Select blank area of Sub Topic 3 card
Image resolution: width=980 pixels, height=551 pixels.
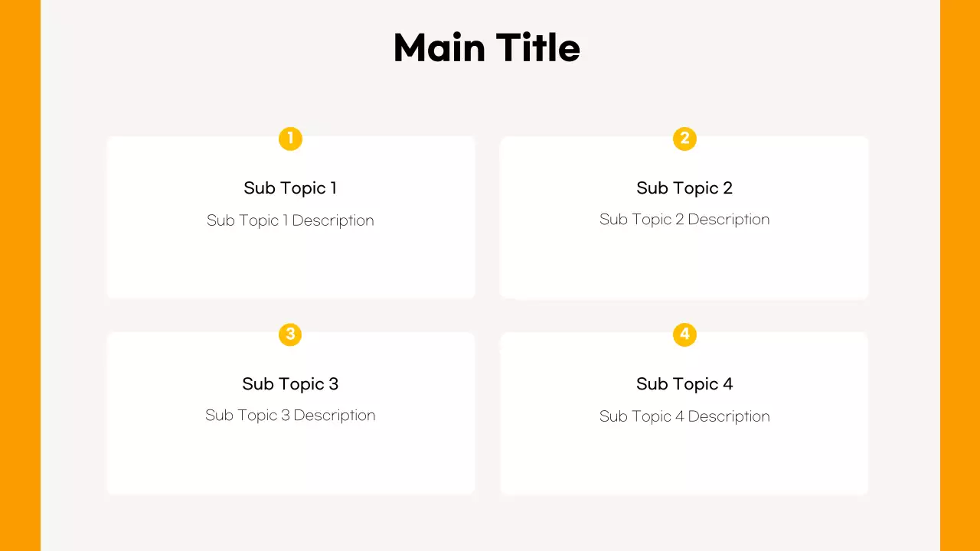290,459
